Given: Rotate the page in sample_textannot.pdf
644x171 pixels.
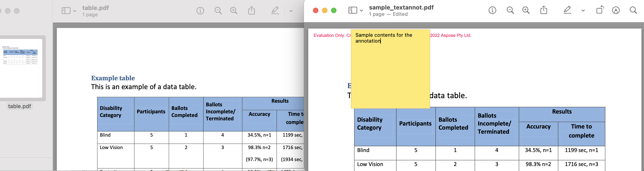Looking at the screenshot, I should coord(600,10).
